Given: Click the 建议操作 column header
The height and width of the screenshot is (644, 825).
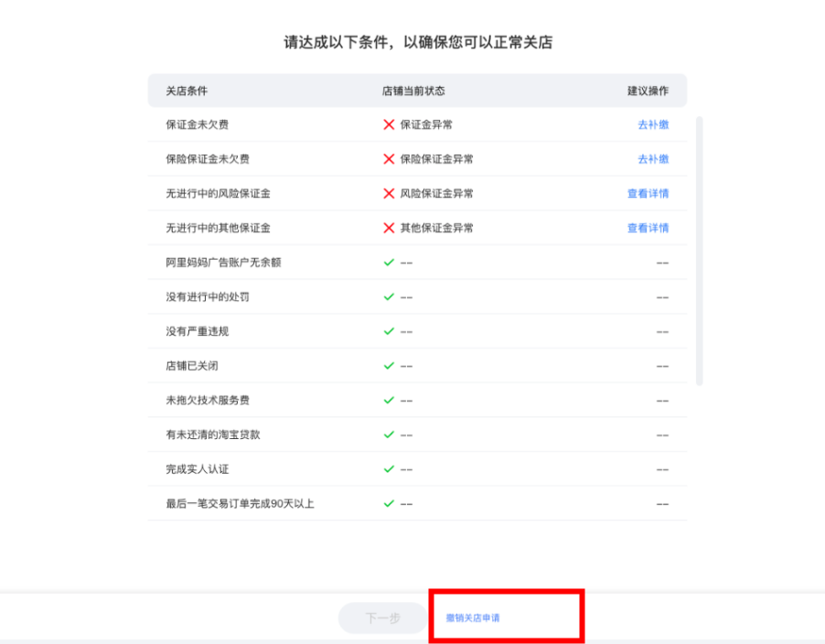Looking at the screenshot, I should pos(648,91).
